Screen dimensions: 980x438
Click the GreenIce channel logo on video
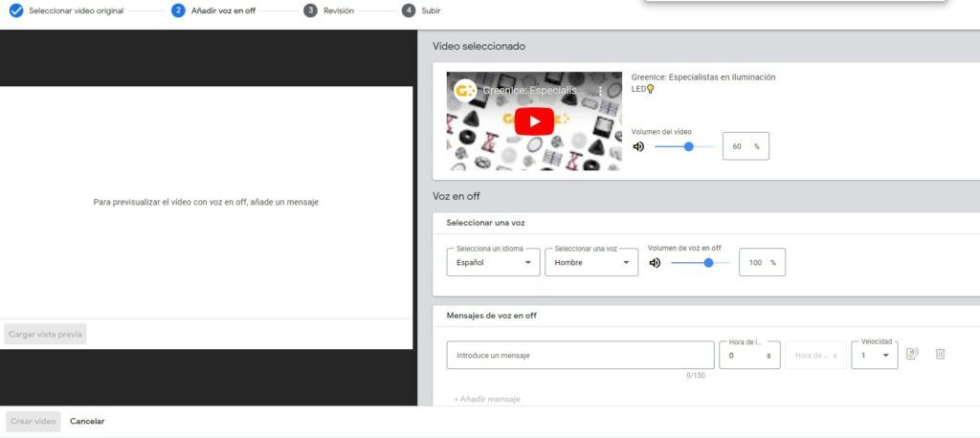point(464,91)
